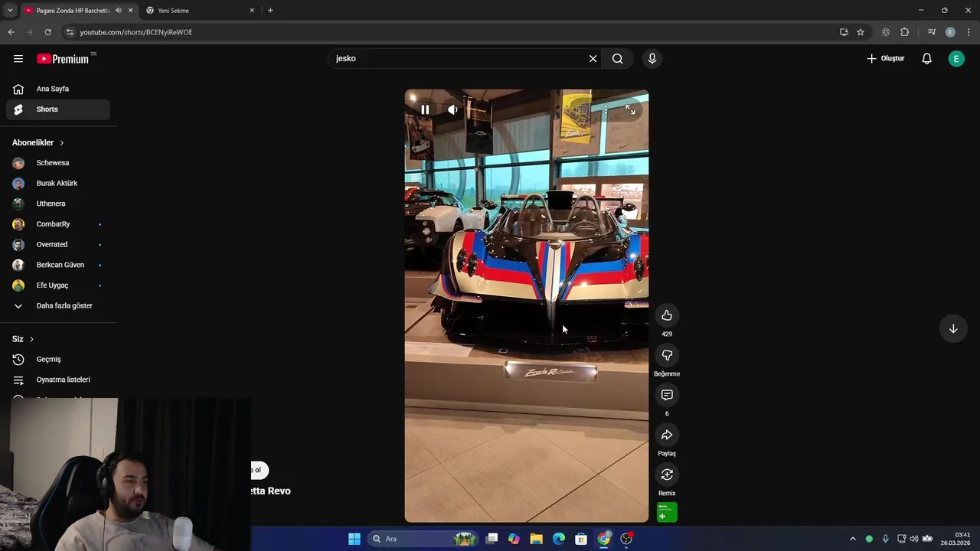Switch to the Yeni Sekme tab
The width and height of the screenshot is (980, 551).
199,11
